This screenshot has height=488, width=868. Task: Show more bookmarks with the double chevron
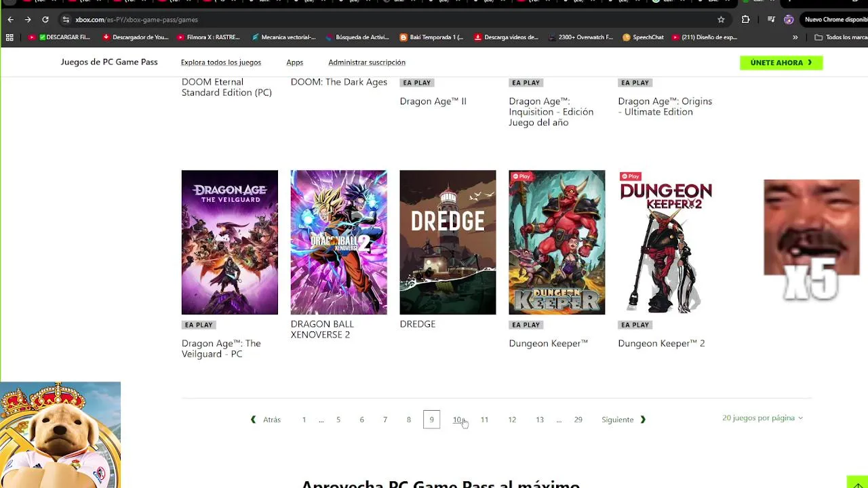[795, 37]
